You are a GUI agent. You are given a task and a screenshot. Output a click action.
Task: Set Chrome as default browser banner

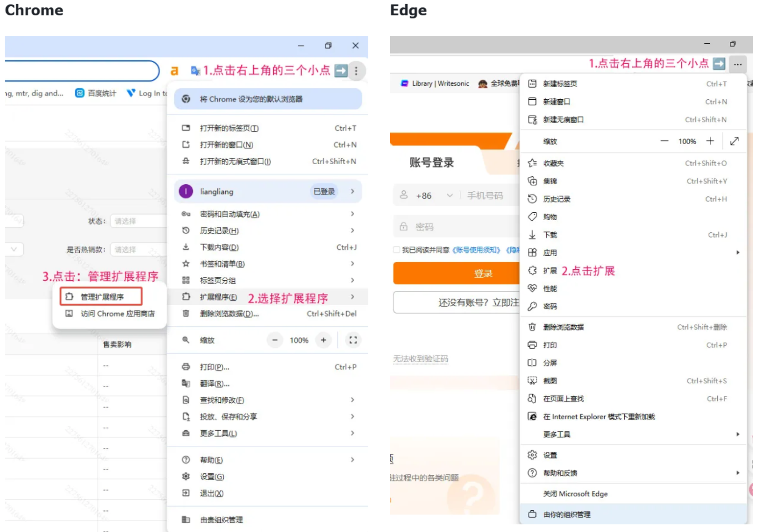(x=268, y=99)
